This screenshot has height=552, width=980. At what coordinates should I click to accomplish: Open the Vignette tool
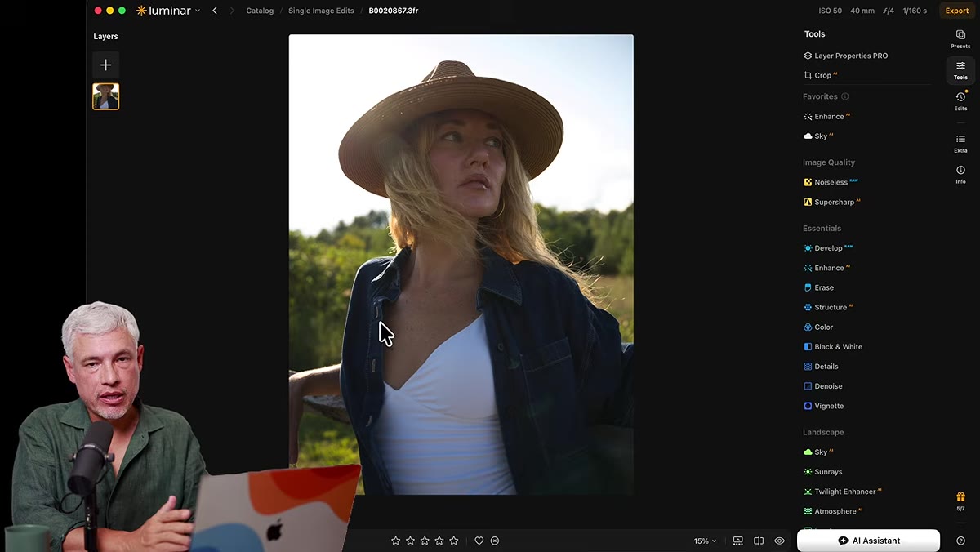point(823,406)
